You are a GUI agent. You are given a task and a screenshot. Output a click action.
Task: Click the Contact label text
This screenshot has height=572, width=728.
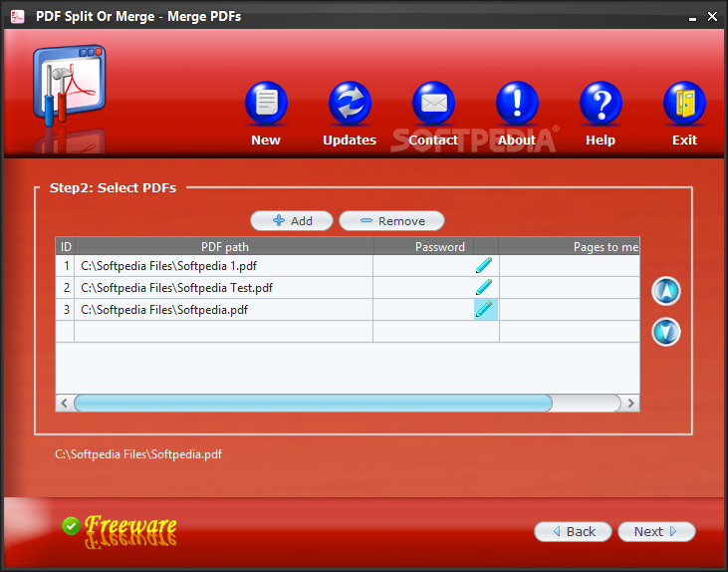[x=433, y=140]
